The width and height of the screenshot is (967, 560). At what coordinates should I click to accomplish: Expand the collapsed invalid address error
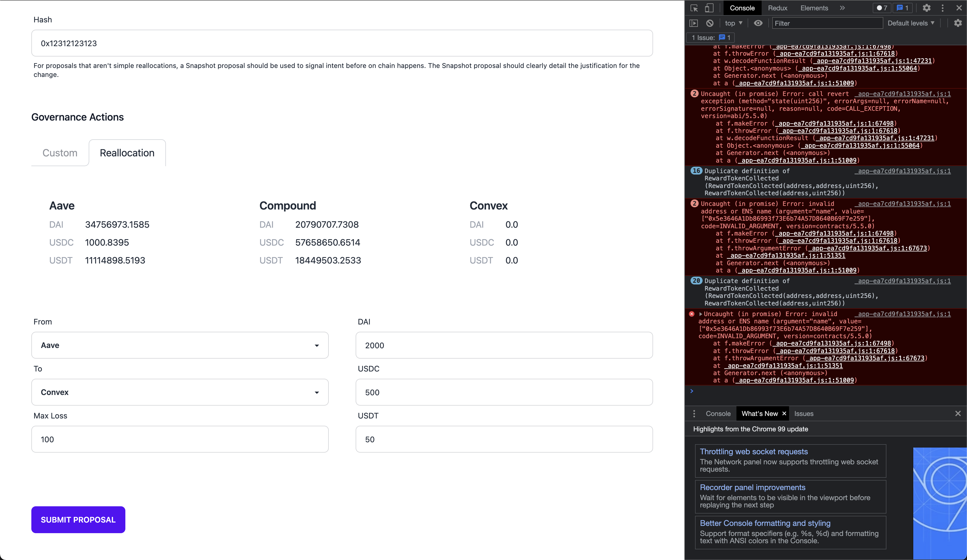click(x=701, y=314)
